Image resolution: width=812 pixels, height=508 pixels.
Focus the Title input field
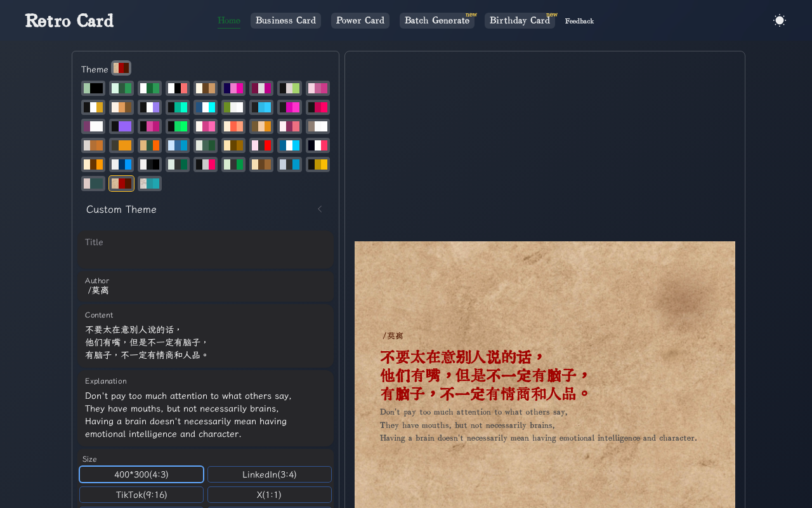[206, 249]
